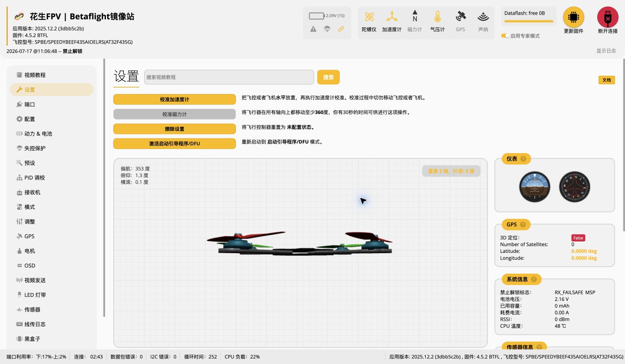This screenshot has width=625, height=364.
Task: Click the 搜索视频教程 search input field
Action: point(229,77)
